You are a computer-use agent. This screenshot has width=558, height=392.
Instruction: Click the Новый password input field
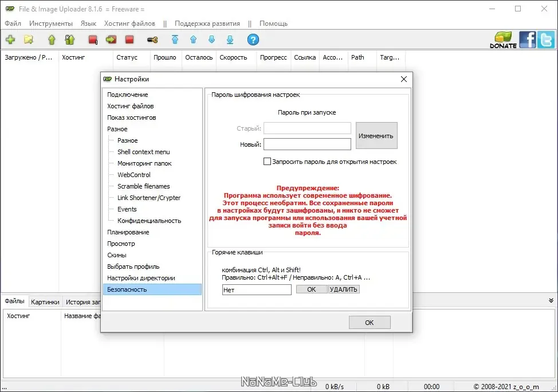tap(307, 144)
